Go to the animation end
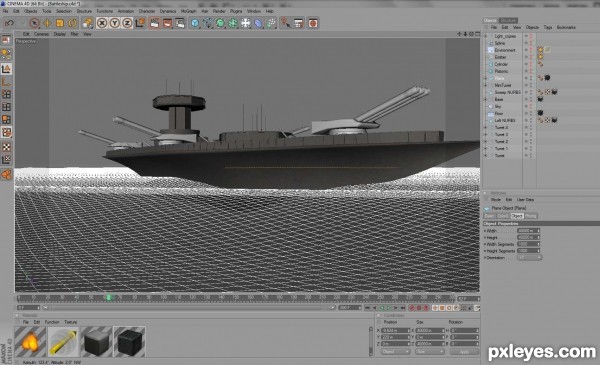Viewport: 600px width, 365px height. pos(403,308)
